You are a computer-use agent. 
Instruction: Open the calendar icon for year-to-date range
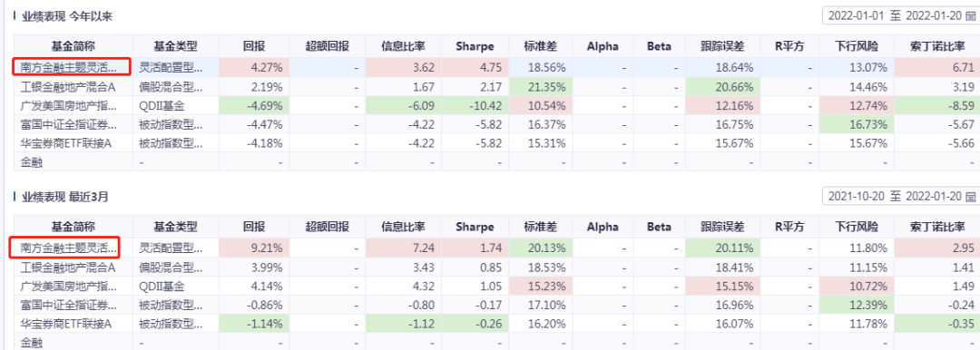click(970, 17)
